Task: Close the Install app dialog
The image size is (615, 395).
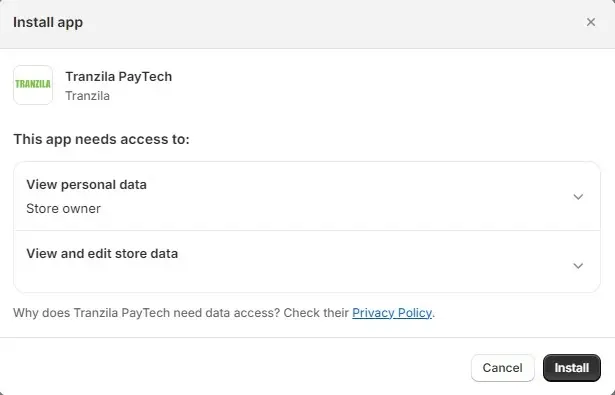Action: [591, 22]
